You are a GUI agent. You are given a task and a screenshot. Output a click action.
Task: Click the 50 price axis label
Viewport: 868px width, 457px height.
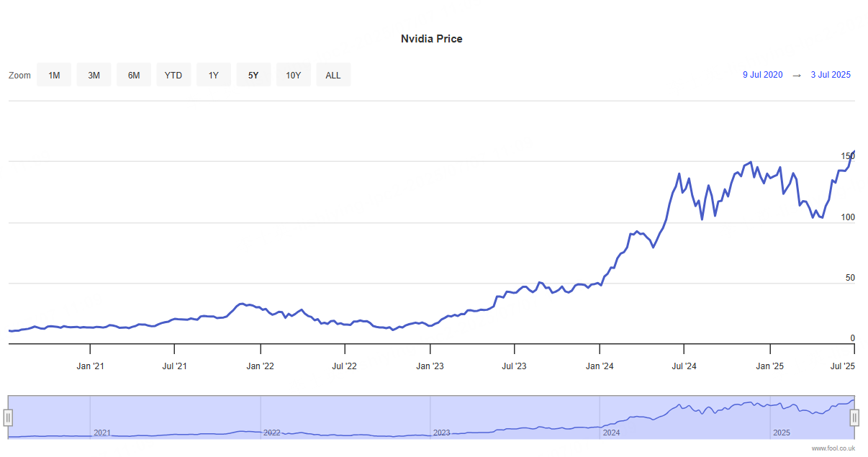850,278
